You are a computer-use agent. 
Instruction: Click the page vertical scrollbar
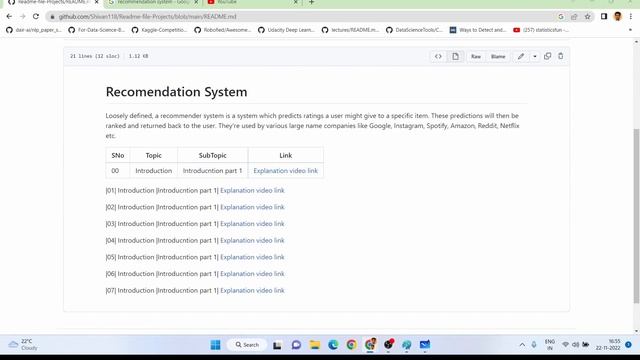tap(636, 216)
